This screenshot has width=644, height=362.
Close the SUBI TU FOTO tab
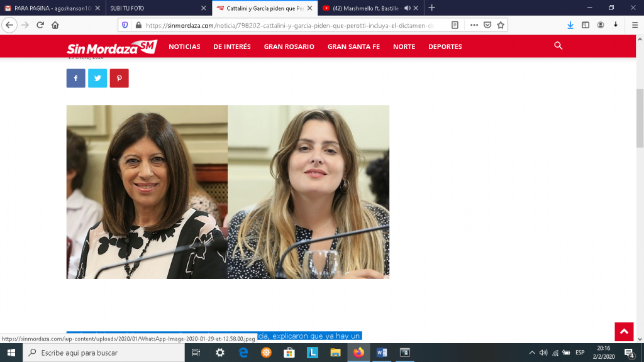203,8
